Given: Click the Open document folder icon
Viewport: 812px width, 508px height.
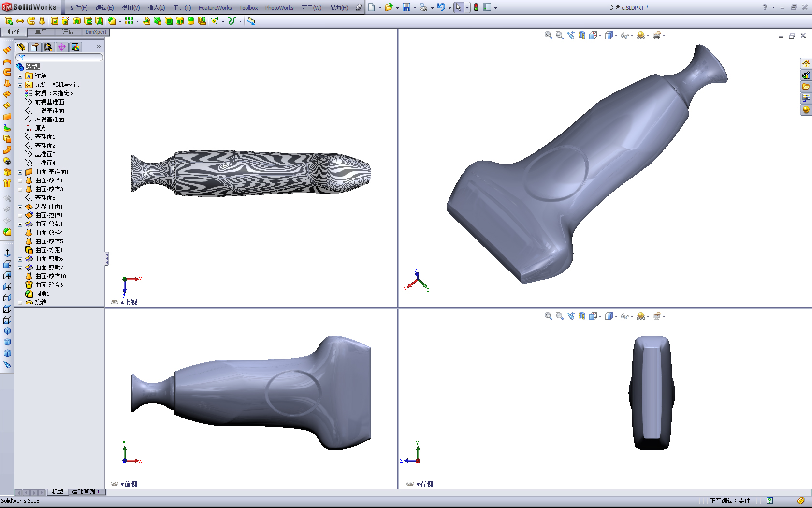Looking at the screenshot, I should tap(389, 7).
